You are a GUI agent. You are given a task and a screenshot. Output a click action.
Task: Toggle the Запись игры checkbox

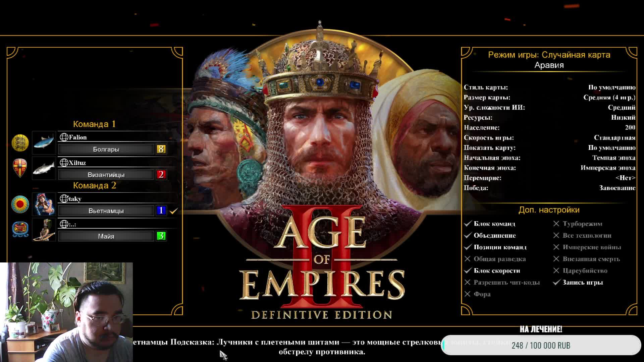click(556, 282)
